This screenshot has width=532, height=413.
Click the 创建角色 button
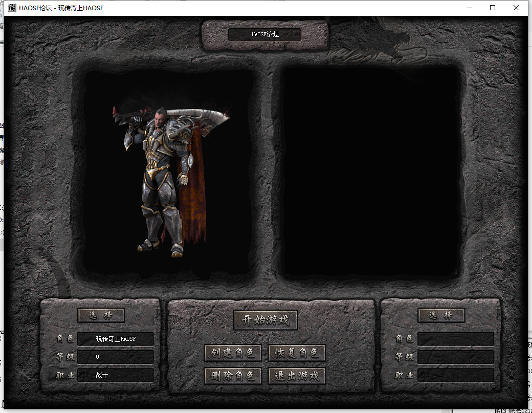[233, 353]
